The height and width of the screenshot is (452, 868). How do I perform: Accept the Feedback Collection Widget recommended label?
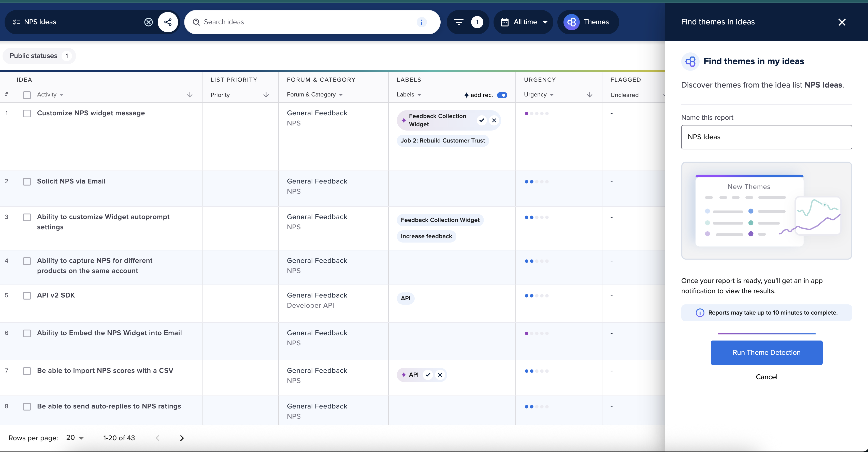coord(482,120)
